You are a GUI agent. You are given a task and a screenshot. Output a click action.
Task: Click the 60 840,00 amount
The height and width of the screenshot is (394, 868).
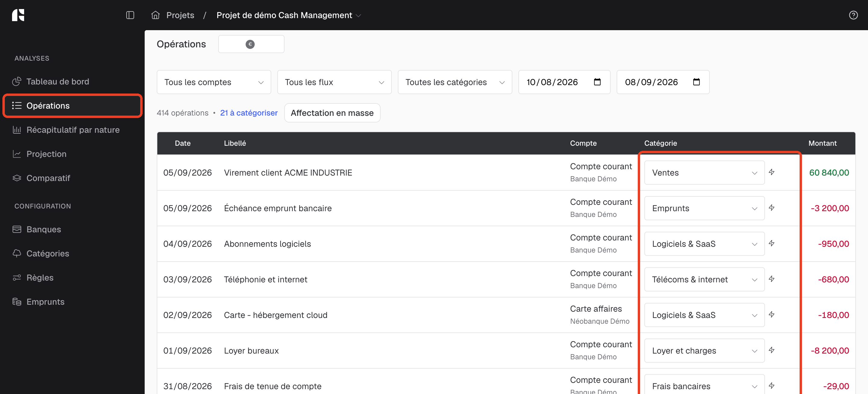[x=829, y=173]
